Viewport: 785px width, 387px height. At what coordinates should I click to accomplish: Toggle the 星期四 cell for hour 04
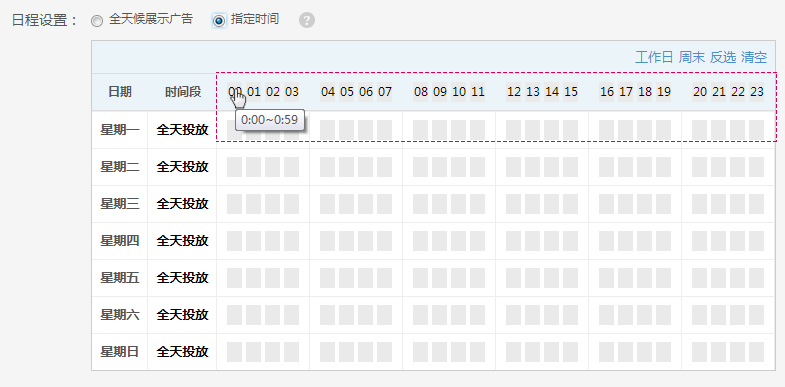(x=327, y=241)
